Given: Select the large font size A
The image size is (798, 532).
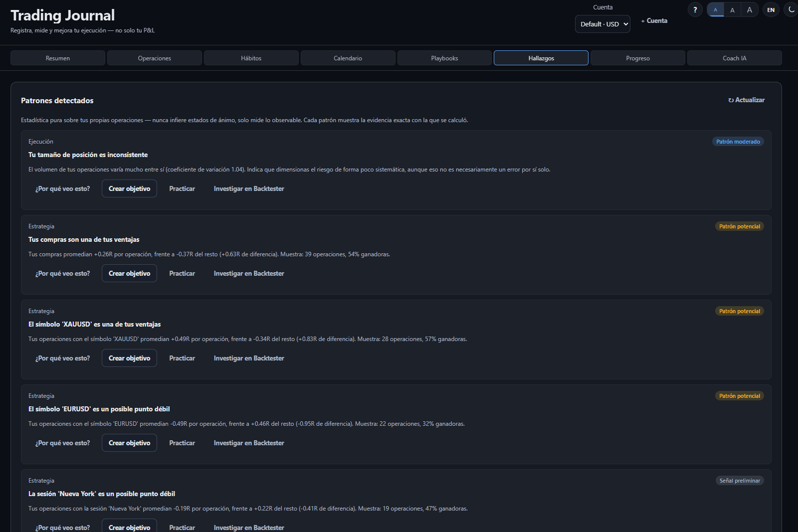Looking at the screenshot, I should point(749,9).
